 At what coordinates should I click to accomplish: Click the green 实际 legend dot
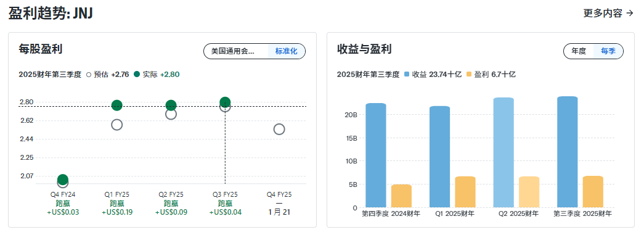137,75
